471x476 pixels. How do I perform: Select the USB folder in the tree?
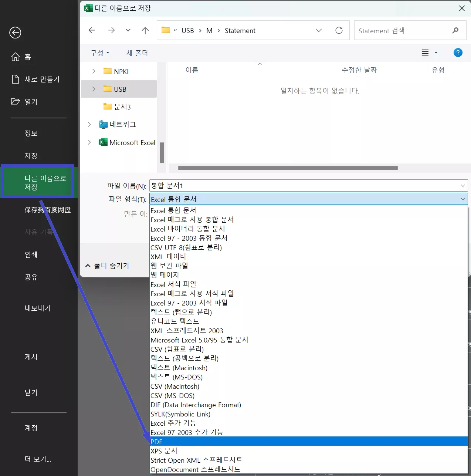(119, 89)
